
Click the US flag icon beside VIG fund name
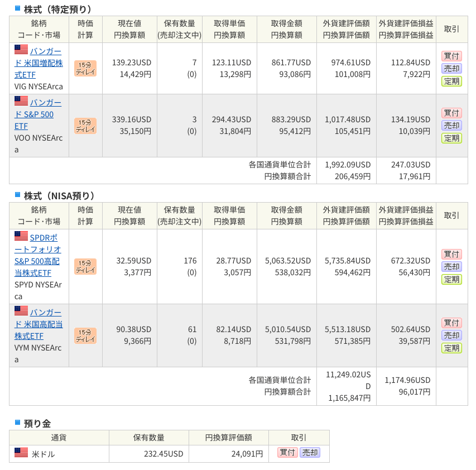pyautogui.click(x=21, y=50)
